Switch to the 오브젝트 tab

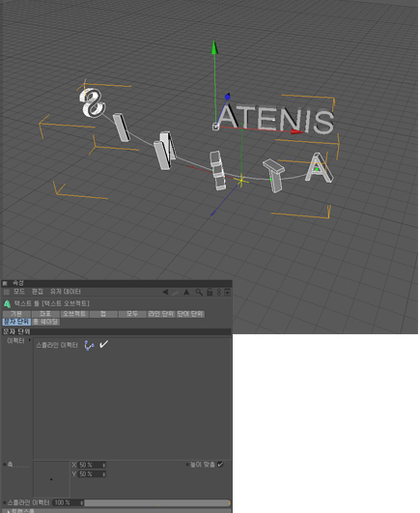tap(74, 314)
